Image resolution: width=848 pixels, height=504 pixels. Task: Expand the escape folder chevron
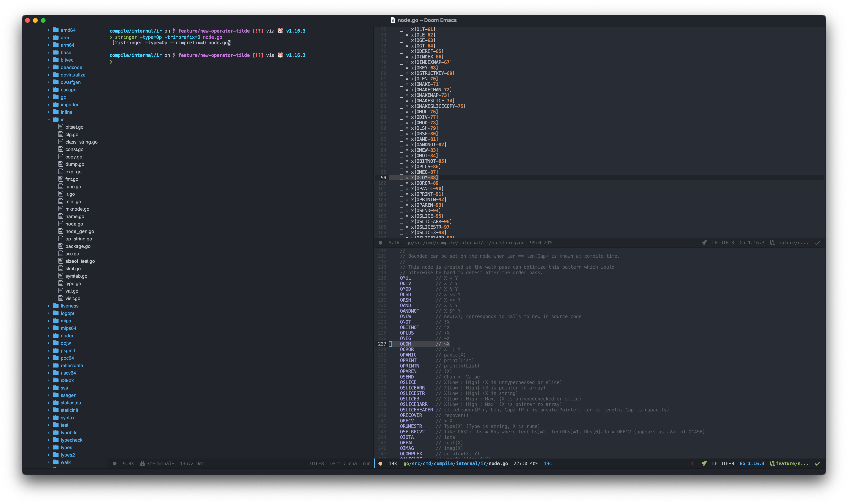[49, 90]
